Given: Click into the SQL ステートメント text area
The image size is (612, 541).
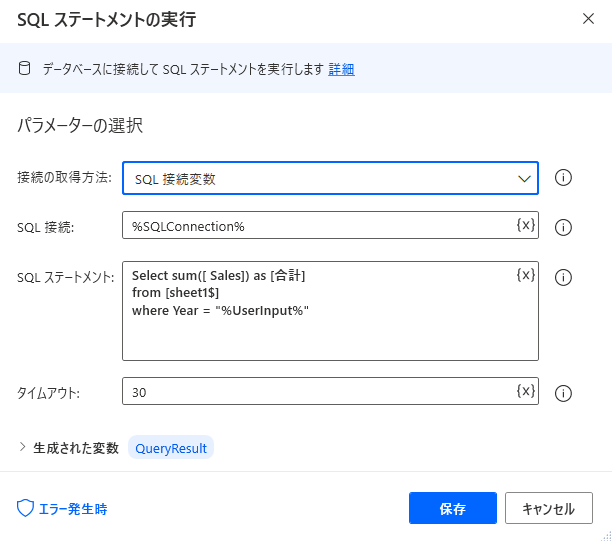Looking at the screenshot, I should (330, 311).
